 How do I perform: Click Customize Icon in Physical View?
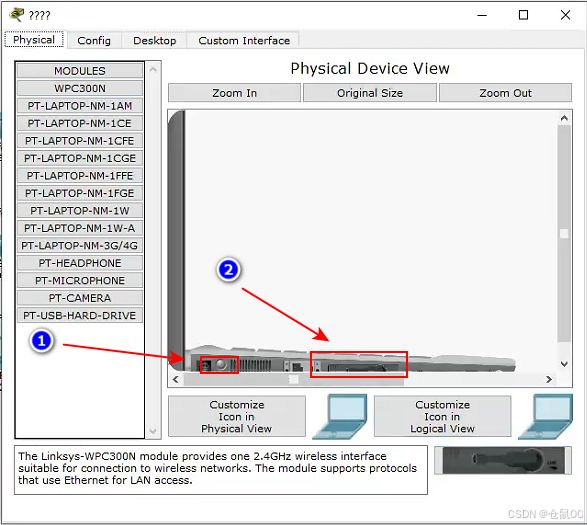[x=237, y=416]
